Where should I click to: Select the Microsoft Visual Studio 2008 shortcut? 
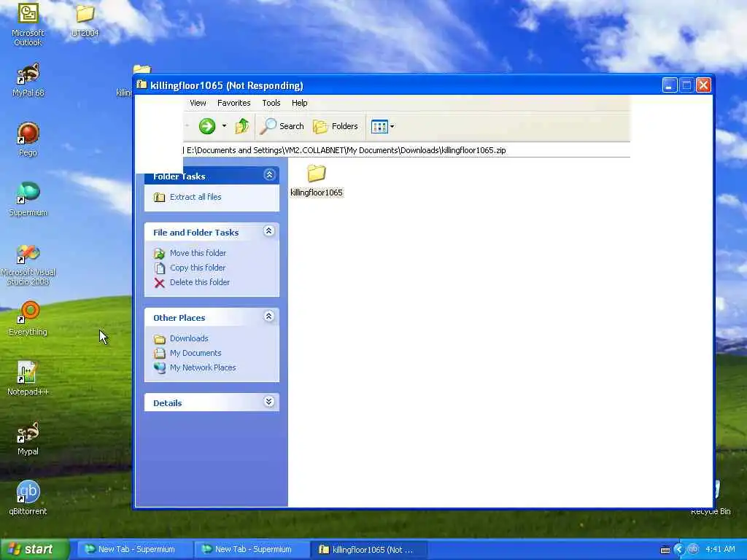click(x=28, y=265)
